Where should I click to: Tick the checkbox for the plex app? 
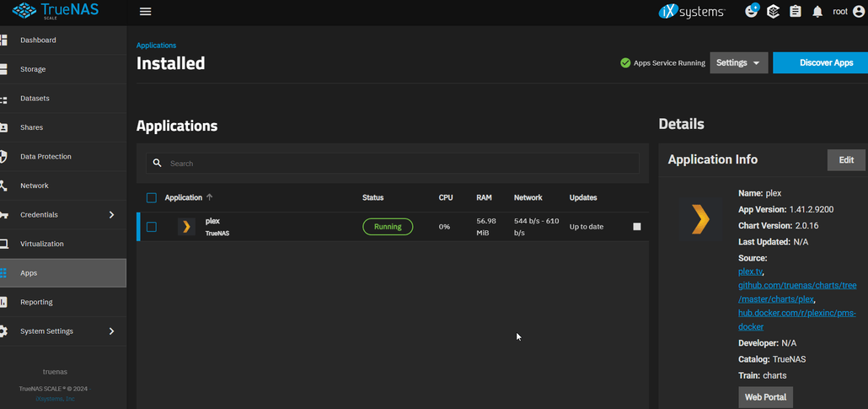[152, 227]
